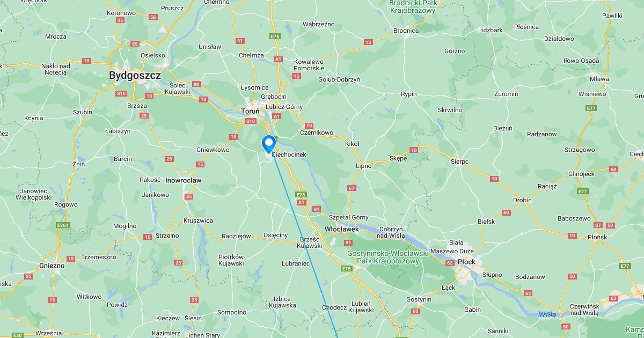Click the E30 road shield near Września
The image size is (644, 338).
(x=17, y=335)
